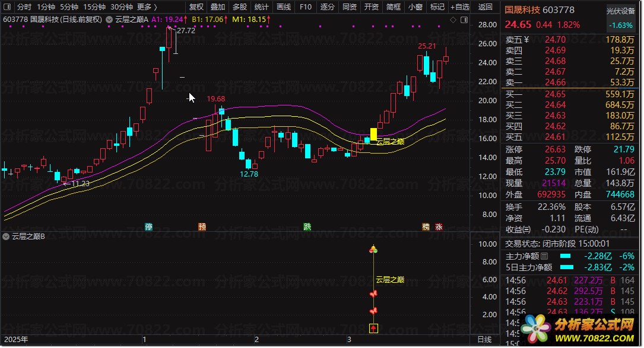Click 同资 toolbar button

(x=350, y=7)
